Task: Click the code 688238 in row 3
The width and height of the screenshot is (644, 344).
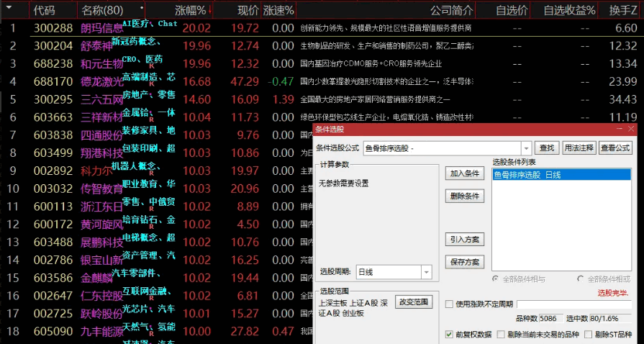Action: pos(53,64)
